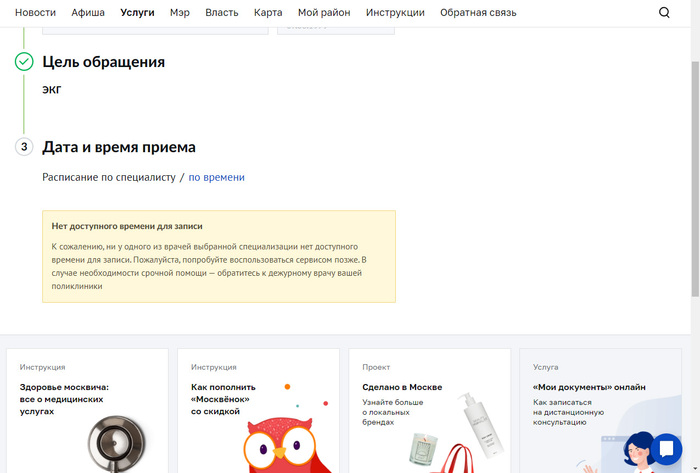Navigate to Инструкции in top menu
The image size is (700, 473).
pos(395,13)
